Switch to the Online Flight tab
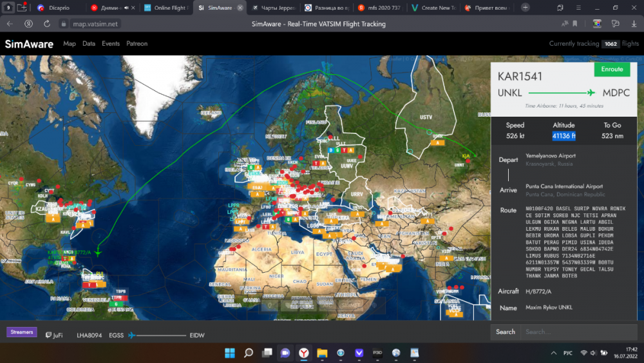Viewport: 644px width, 363px height. click(x=165, y=8)
